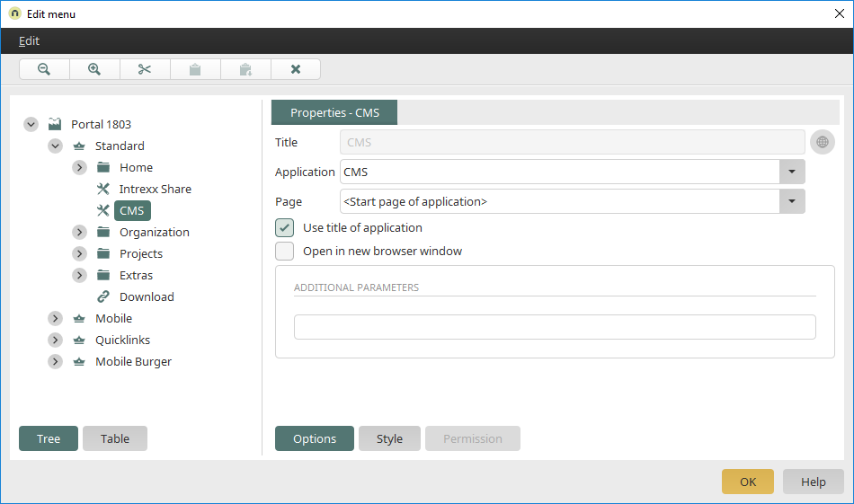
Task: Click the zoom in magnifier toolbar icon
Action: pyautogui.click(x=94, y=69)
